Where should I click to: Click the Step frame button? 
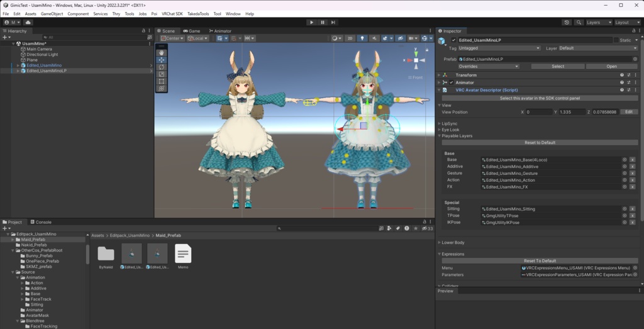[333, 22]
